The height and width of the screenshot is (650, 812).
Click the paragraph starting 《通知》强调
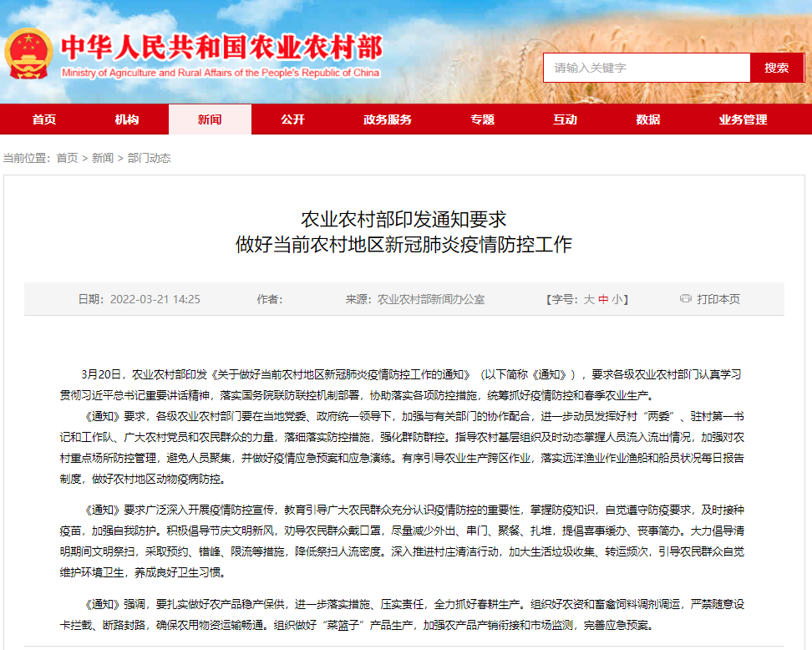[x=401, y=615]
